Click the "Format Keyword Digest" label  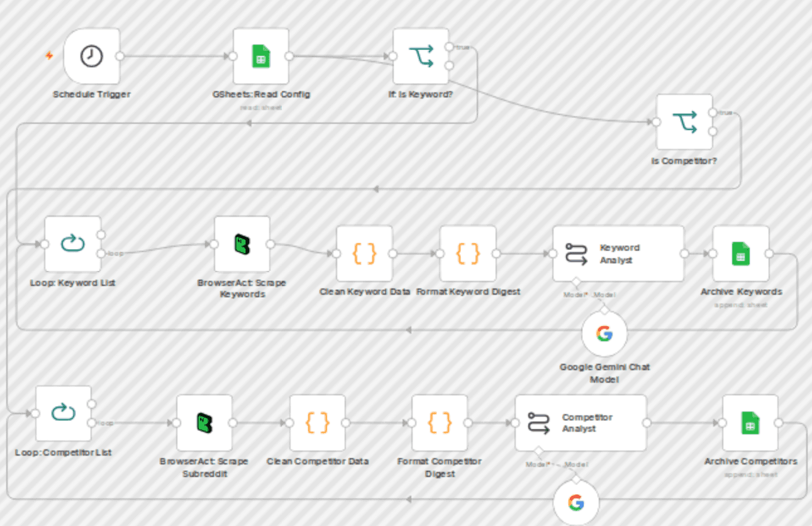469,292
